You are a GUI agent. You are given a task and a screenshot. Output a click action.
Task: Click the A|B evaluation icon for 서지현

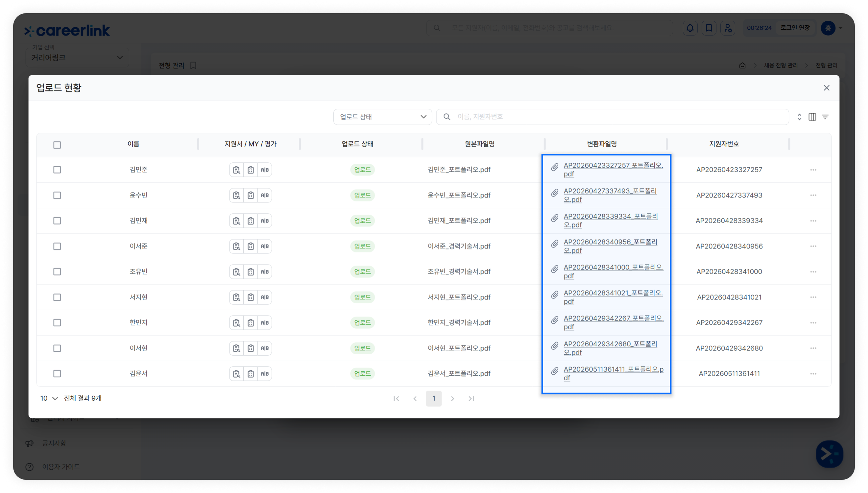click(265, 297)
